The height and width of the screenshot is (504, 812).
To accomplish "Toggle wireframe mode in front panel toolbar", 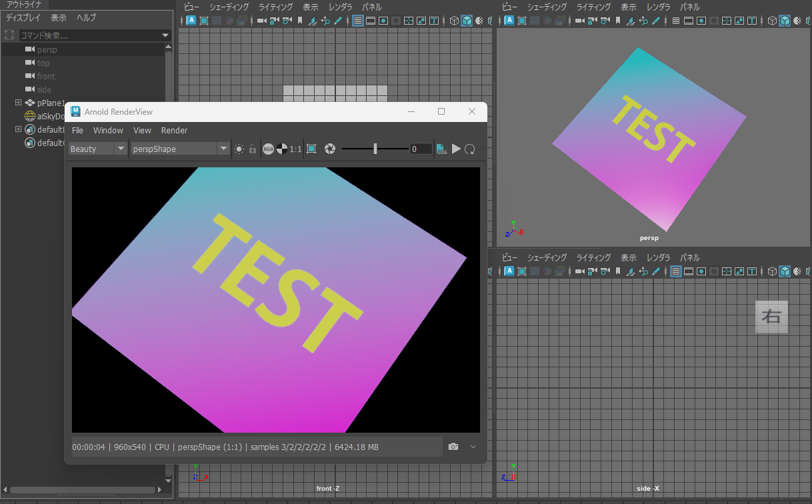I will (x=454, y=21).
